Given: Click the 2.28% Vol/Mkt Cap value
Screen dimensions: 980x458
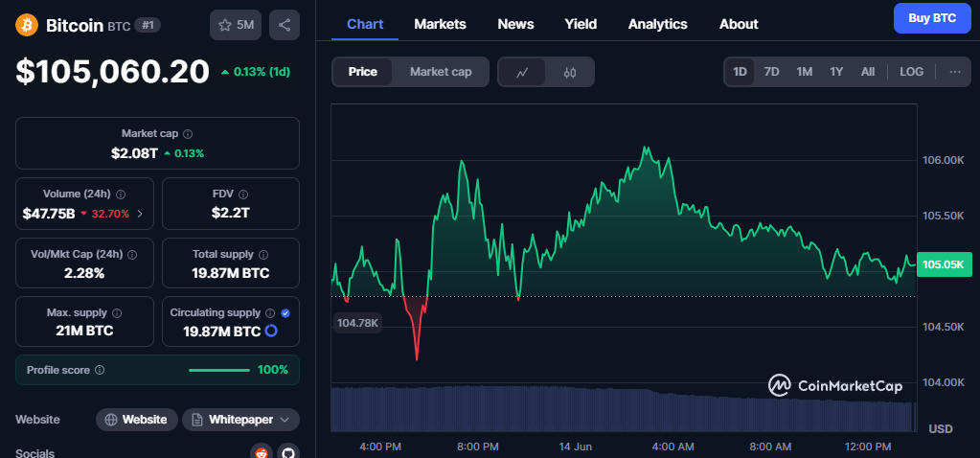Looking at the screenshot, I should pos(84,273).
